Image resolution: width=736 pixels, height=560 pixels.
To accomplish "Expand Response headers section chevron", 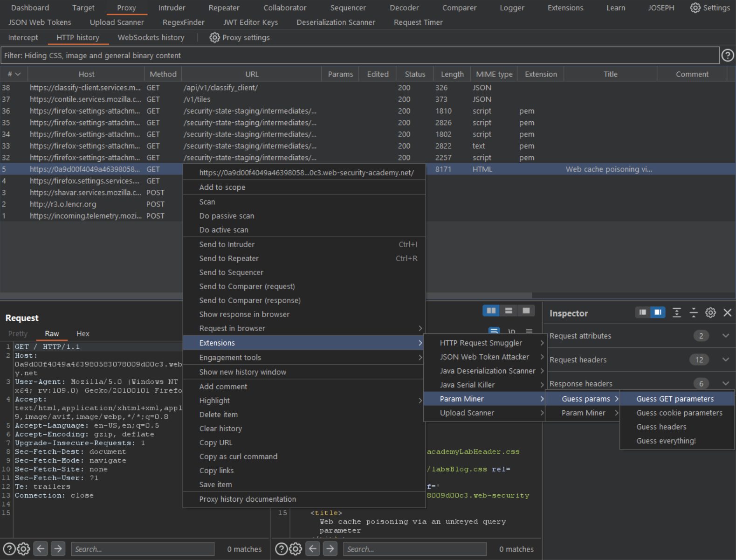I will coord(725,383).
